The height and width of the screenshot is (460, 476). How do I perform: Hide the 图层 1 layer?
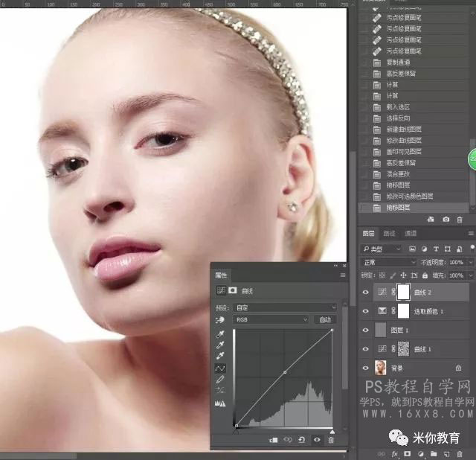365,330
